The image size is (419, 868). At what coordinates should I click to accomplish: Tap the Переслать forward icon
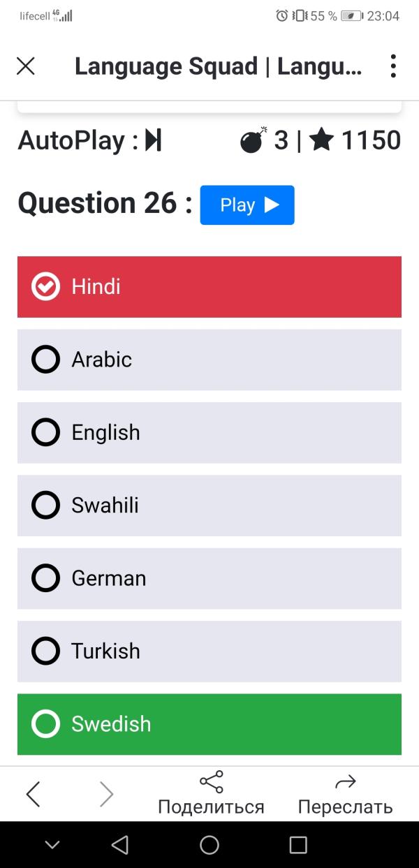click(x=346, y=782)
